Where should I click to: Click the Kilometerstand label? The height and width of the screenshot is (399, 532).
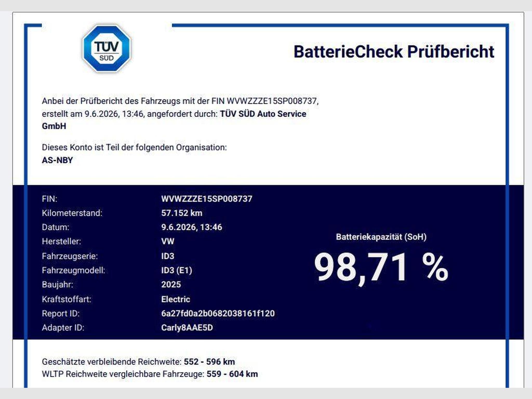pyautogui.click(x=72, y=213)
